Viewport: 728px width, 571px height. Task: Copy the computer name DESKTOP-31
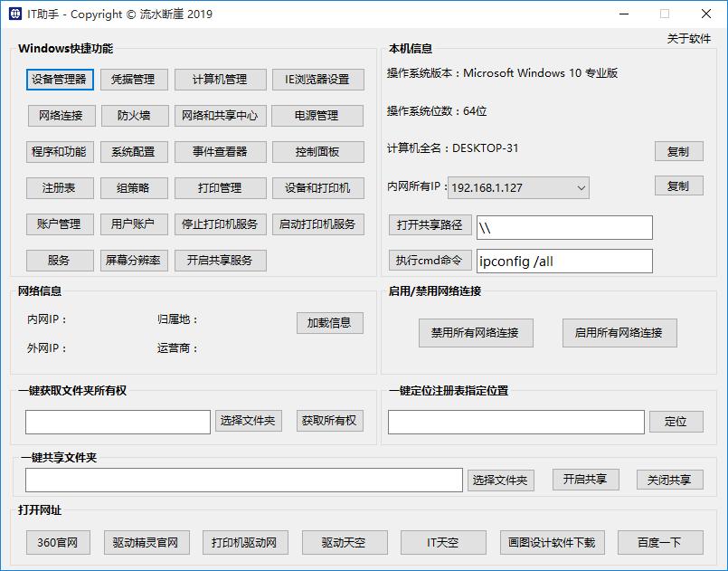click(x=679, y=151)
